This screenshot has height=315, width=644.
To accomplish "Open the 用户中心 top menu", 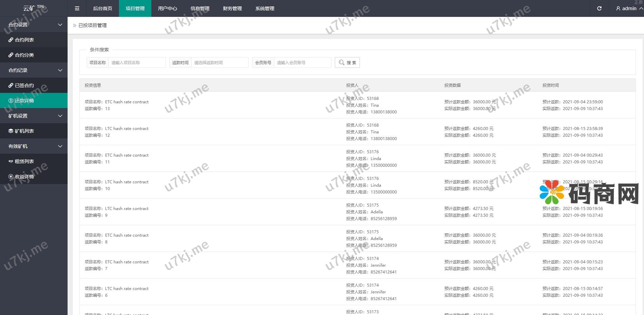I will click(167, 8).
